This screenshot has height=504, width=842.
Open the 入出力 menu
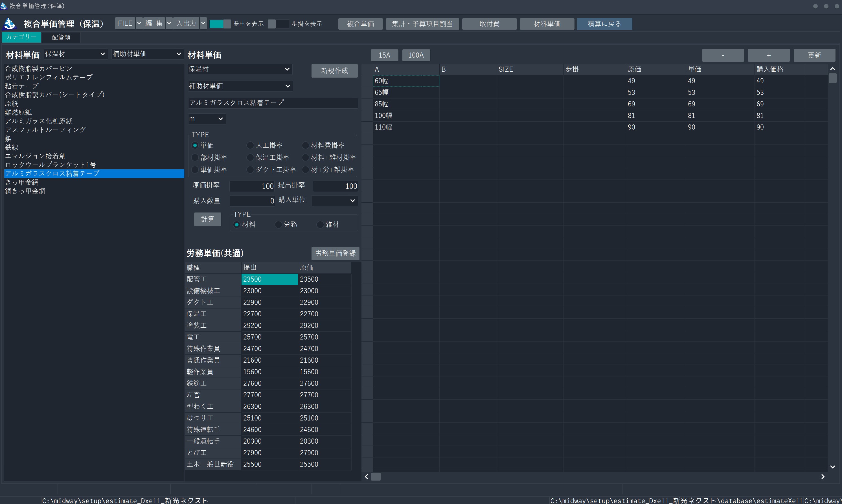click(186, 23)
